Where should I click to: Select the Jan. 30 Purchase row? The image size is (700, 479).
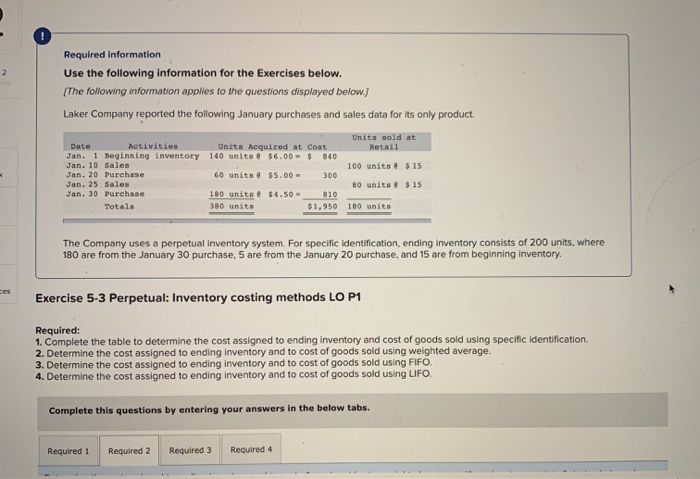[x=247, y=194]
